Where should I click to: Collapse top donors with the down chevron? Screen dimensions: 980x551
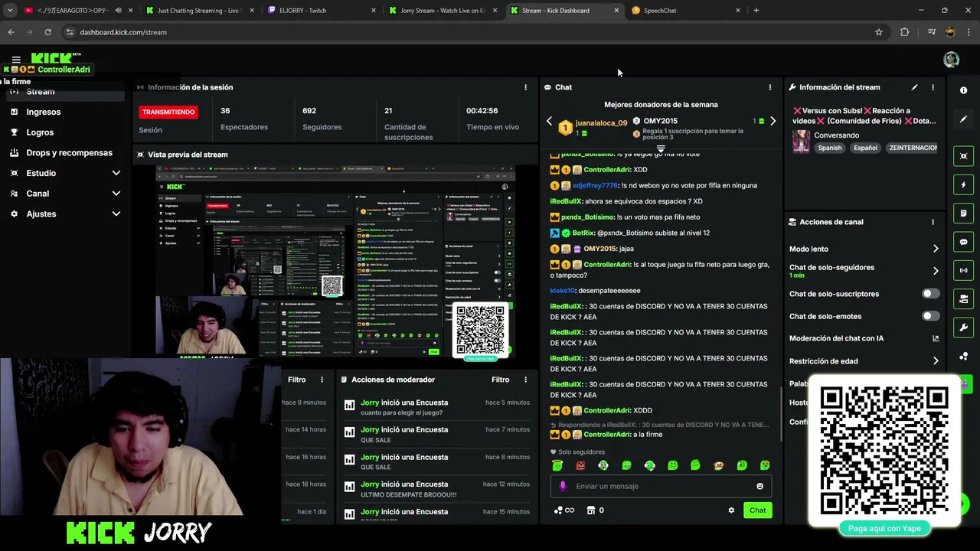coord(661,148)
